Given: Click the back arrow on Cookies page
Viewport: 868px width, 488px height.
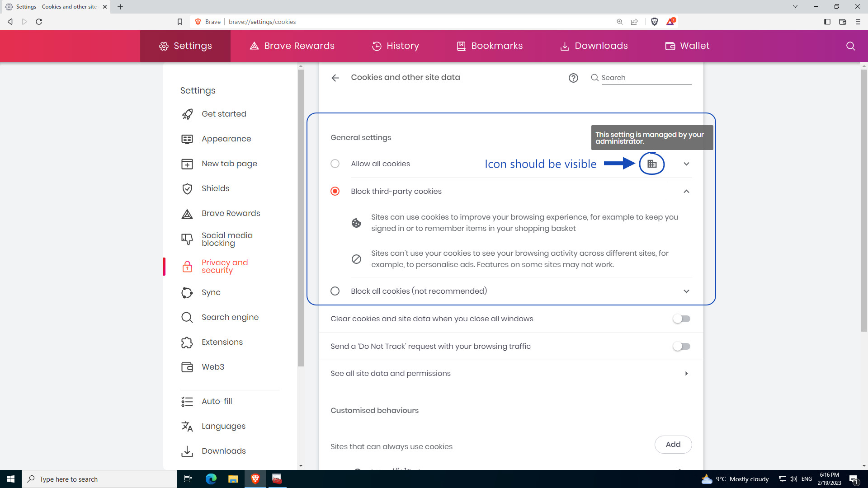Looking at the screenshot, I should click(x=335, y=78).
